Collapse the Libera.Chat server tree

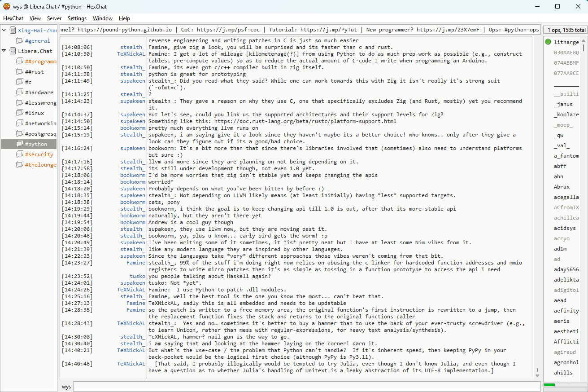[x=4, y=51]
